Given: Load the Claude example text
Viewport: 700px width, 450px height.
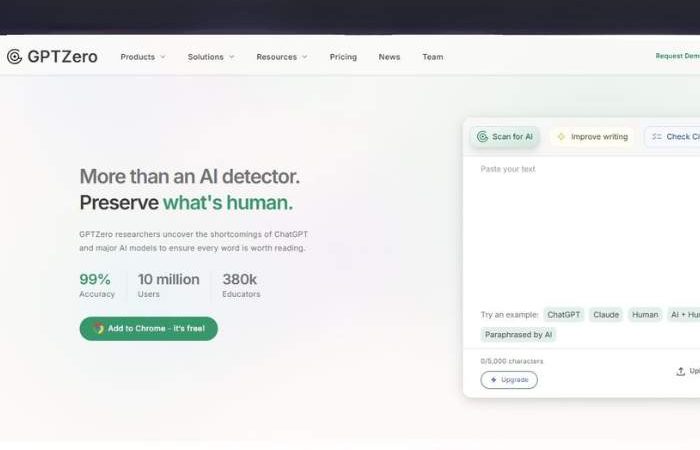Looking at the screenshot, I should [606, 315].
